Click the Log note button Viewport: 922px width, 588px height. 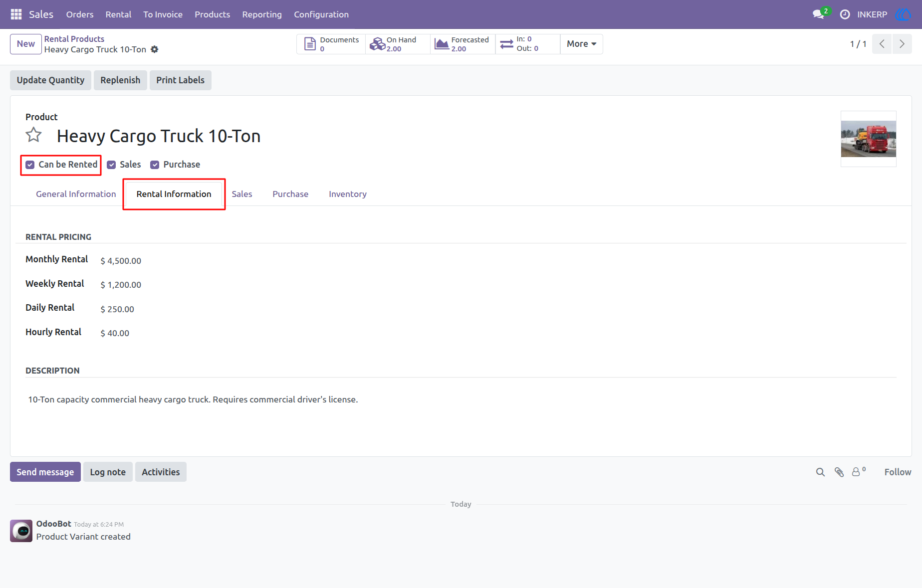pos(108,472)
